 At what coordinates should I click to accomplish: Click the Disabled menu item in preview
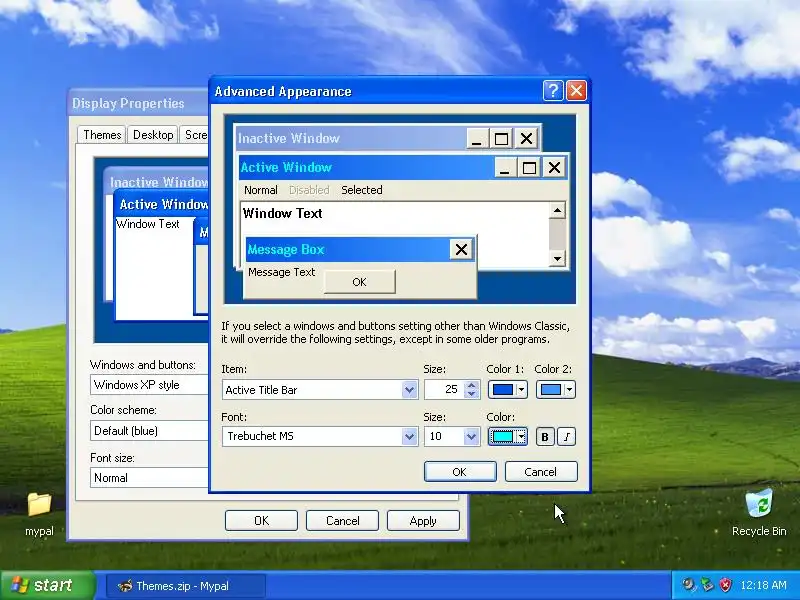[x=309, y=190]
